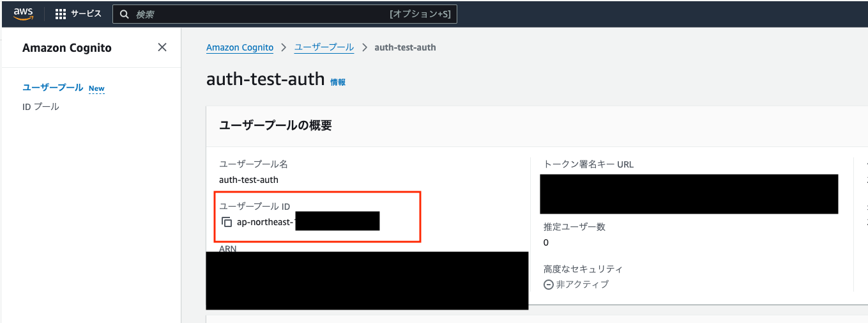This screenshot has width=868, height=323.
Task: Select ユーザープール in the sidebar
Action: pyautogui.click(x=53, y=88)
